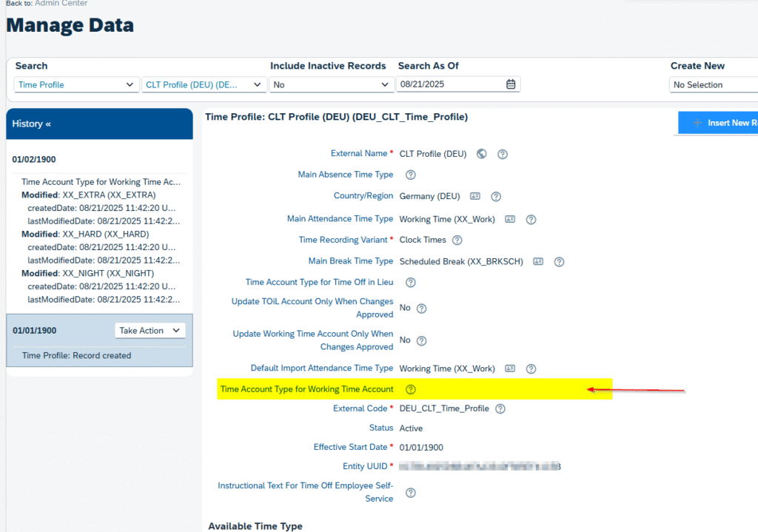Click help icon beside External Code
The width and height of the screenshot is (758, 532).
[500, 408]
